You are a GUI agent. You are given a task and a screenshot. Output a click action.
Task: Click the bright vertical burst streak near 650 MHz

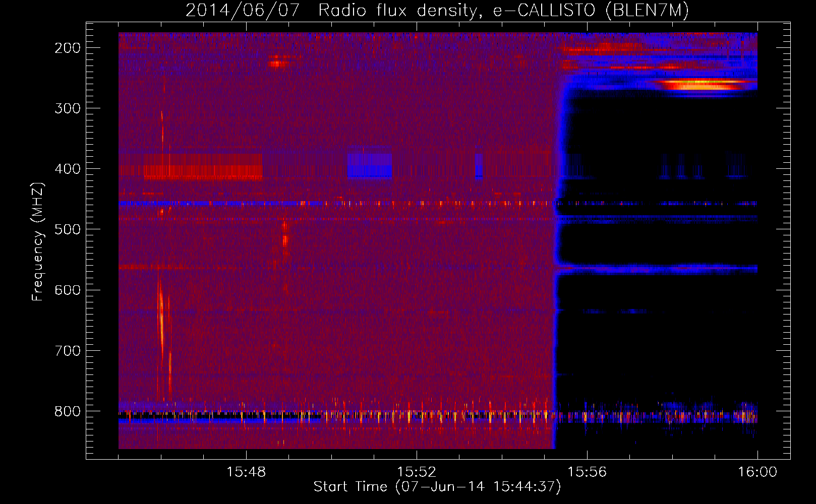(161, 323)
